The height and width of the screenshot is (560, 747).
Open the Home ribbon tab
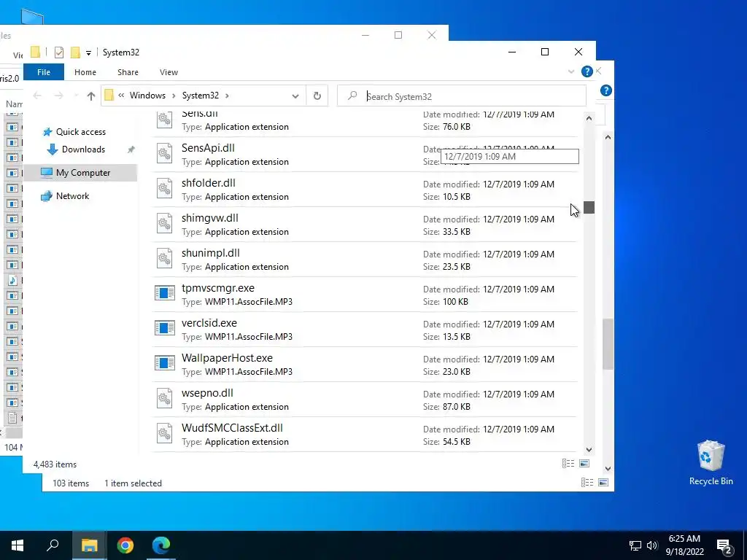[x=85, y=72]
